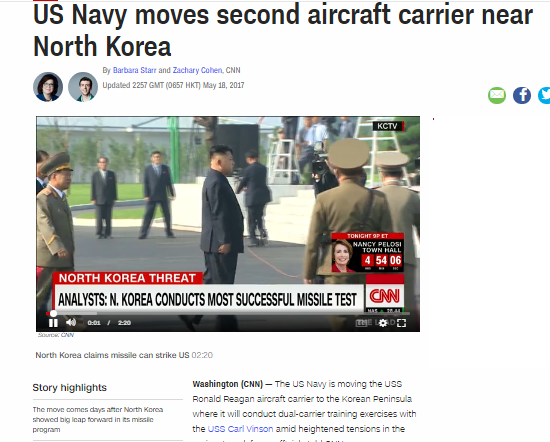Open Barbara Starr author profile link

(x=134, y=70)
